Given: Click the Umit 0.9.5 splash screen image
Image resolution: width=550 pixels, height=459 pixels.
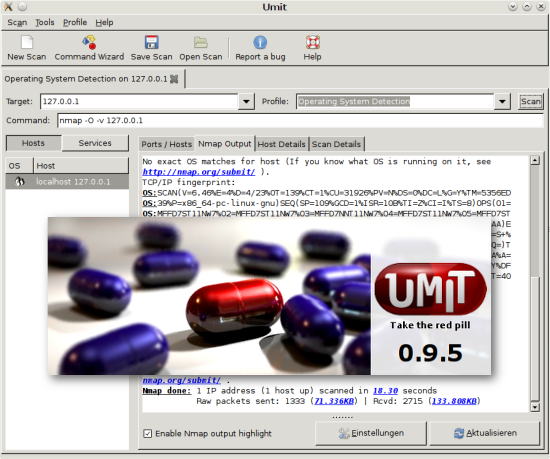Looking at the screenshot, I should pos(269,296).
